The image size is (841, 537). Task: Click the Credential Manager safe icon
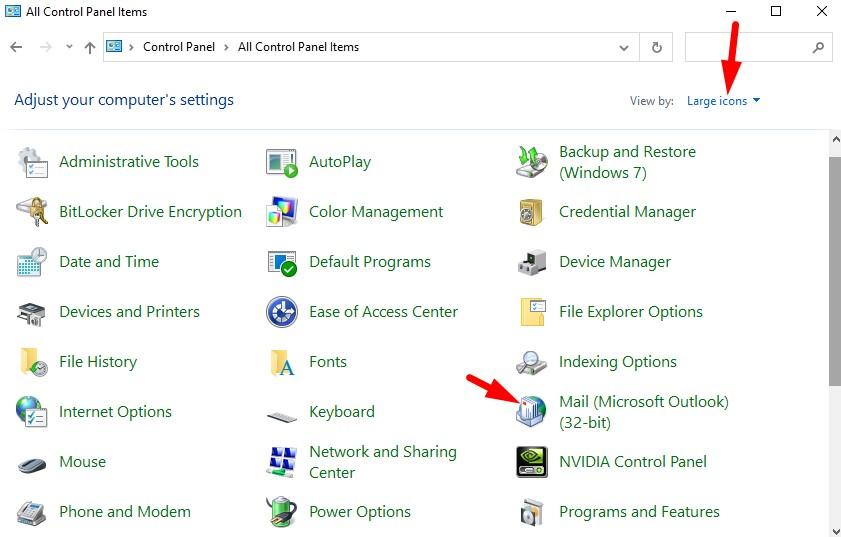click(532, 212)
